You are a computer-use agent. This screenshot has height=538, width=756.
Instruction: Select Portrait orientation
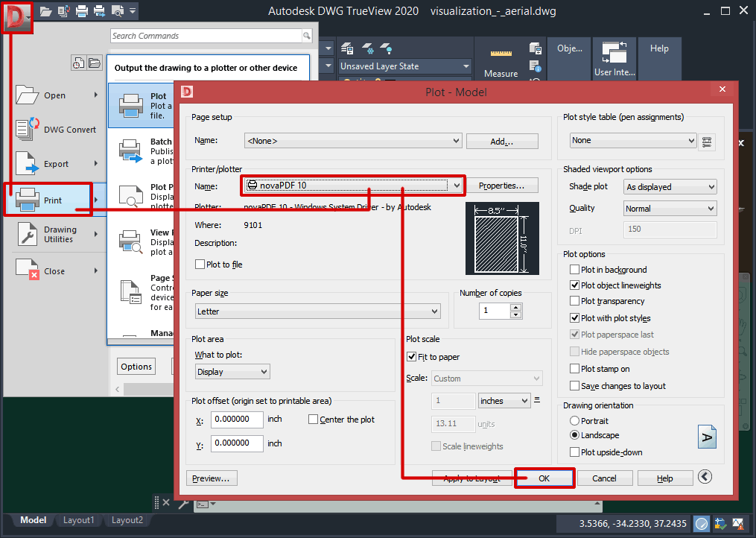pos(574,421)
